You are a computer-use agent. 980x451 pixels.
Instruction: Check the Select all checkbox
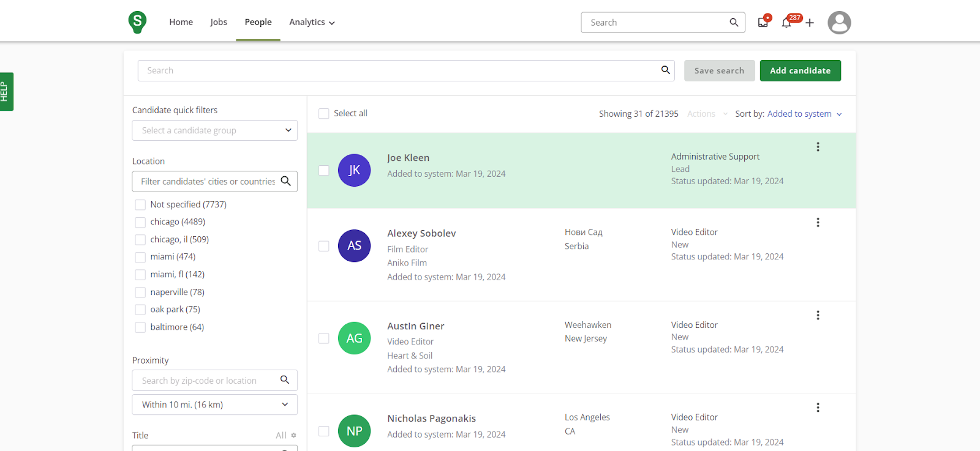click(324, 114)
